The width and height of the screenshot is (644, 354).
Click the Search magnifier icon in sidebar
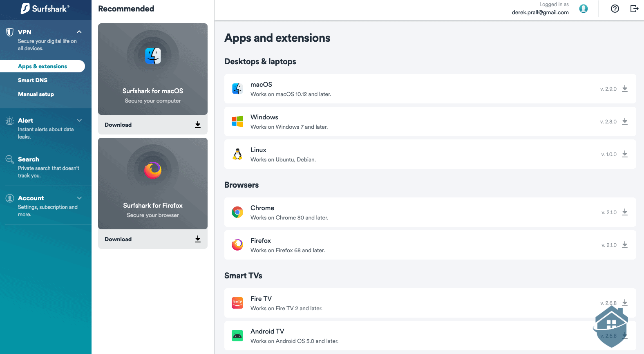pyautogui.click(x=10, y=159)
